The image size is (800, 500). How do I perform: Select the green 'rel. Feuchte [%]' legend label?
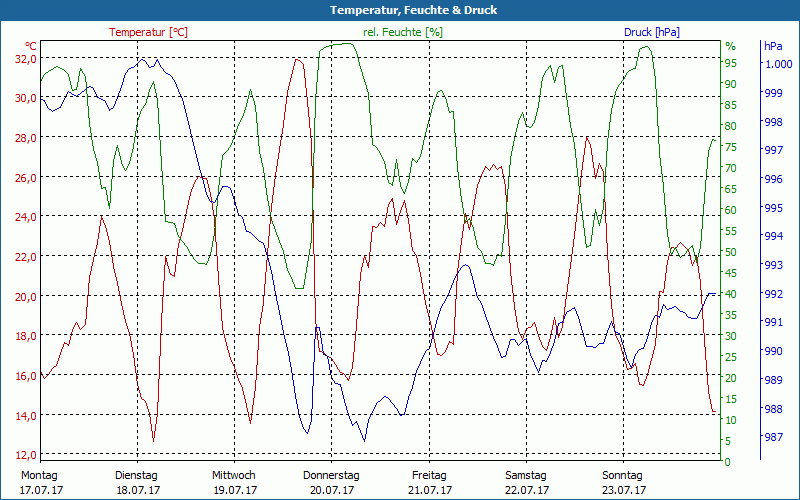pos(403,32)
